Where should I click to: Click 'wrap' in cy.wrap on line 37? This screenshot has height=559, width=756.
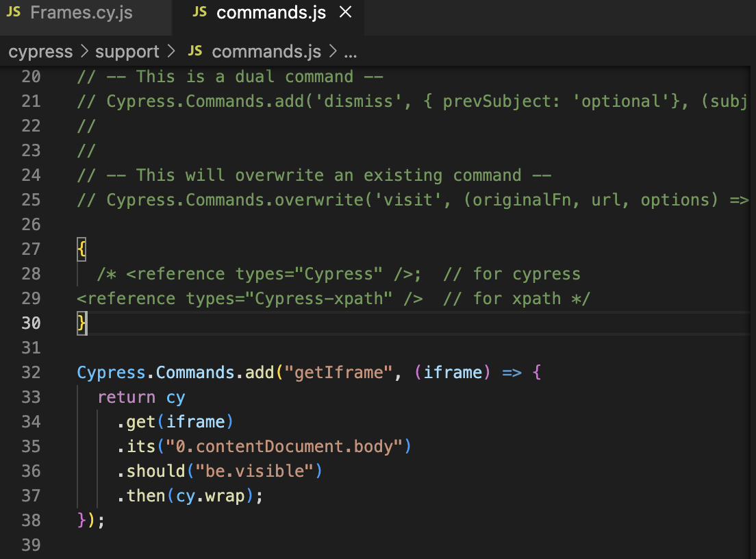(x=225, y=496)
